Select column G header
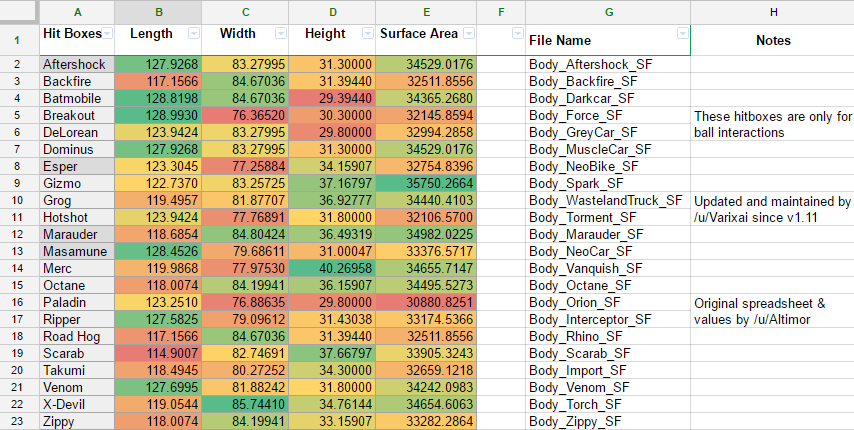The height and width of the screenshot is (430, 854). pyautogui.click(x=608, y=12)
